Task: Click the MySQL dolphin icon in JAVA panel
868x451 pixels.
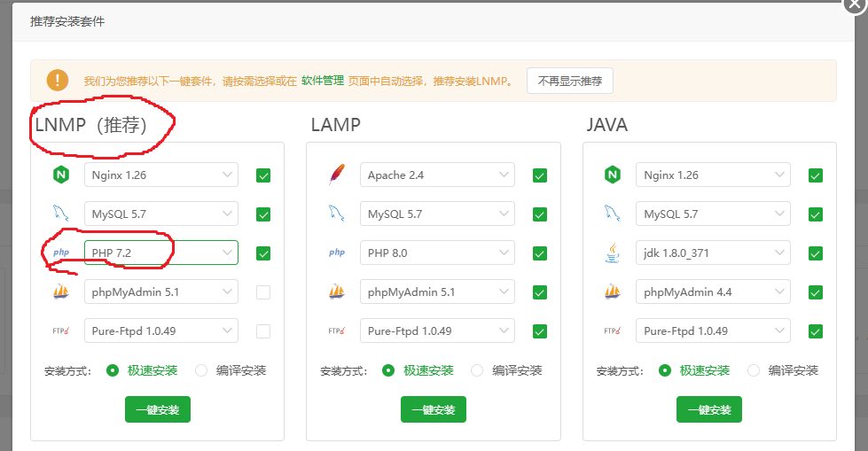Action: [613, 214]
